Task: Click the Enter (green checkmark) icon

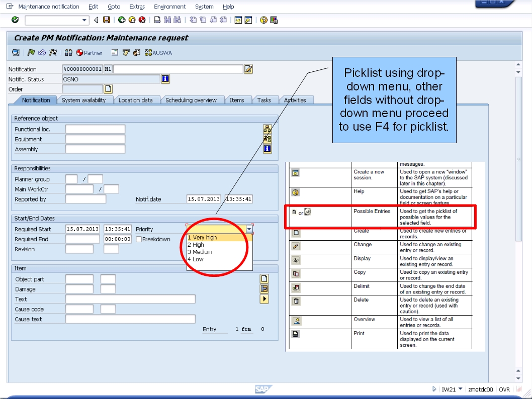Action: (x=15, y=20)
